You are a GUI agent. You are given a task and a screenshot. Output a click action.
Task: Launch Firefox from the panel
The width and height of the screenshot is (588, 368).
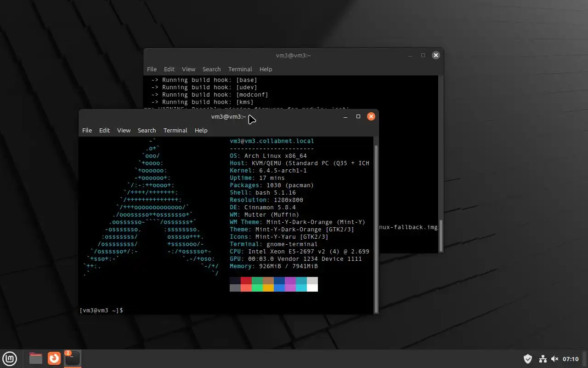coord(54,358)
